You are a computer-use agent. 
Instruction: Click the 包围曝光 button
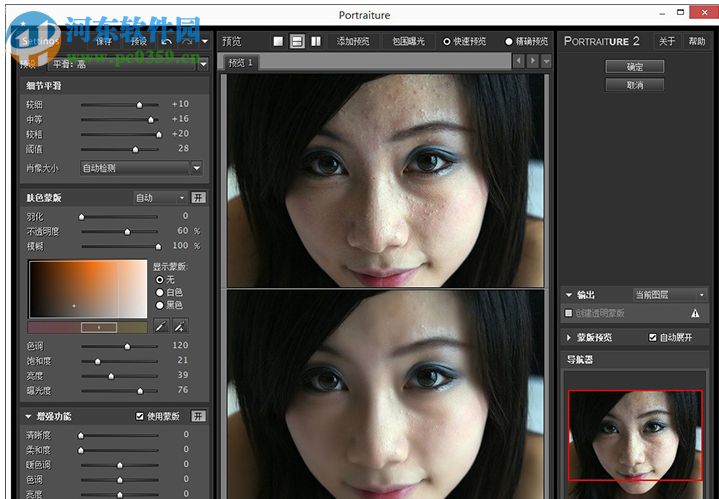pyautogui.click(x=408, y=42)
